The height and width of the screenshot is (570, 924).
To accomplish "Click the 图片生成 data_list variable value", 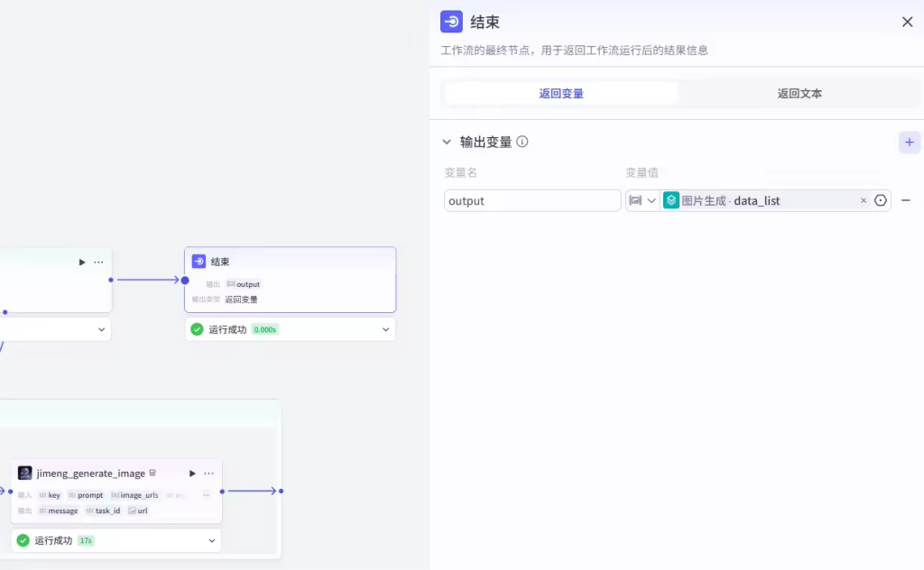I will click(756, 200).
